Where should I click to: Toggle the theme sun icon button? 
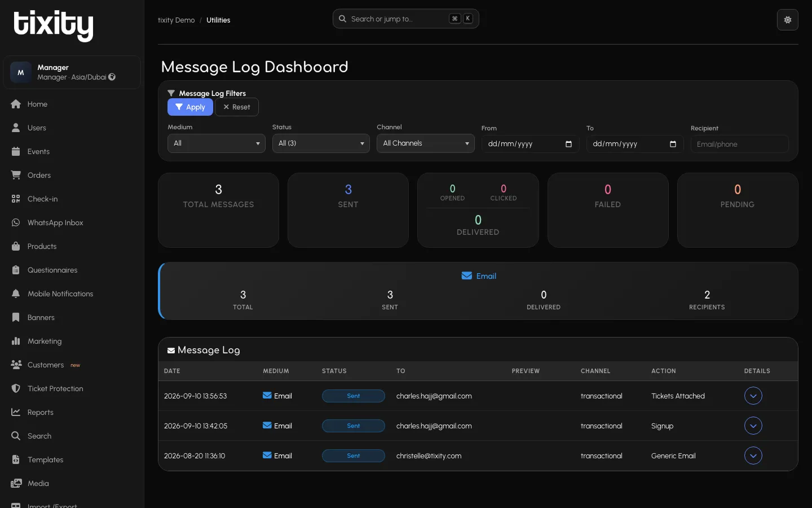pos(787,20)
